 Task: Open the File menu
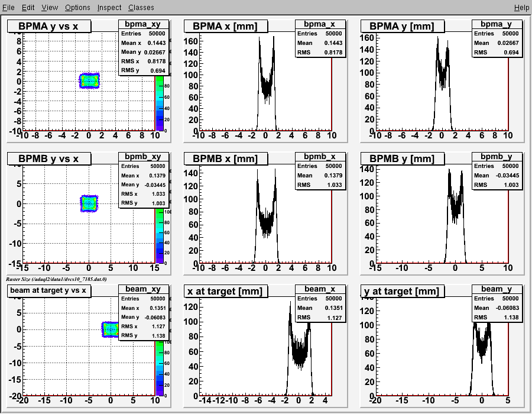[x=8, y=8]
